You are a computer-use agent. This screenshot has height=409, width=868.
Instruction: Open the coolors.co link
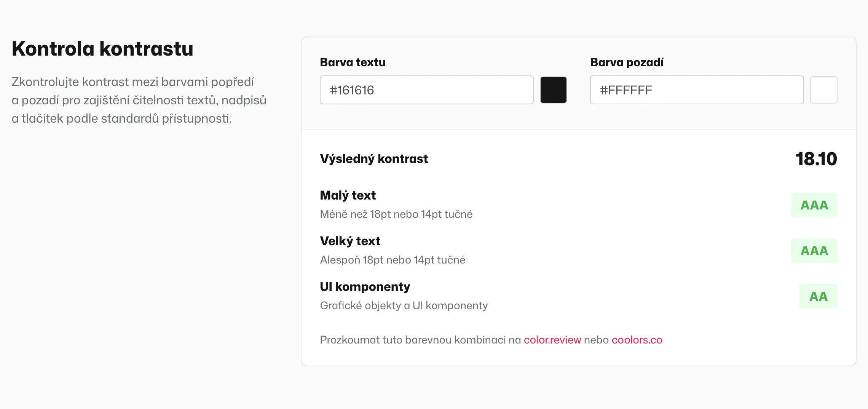(637, 340)
